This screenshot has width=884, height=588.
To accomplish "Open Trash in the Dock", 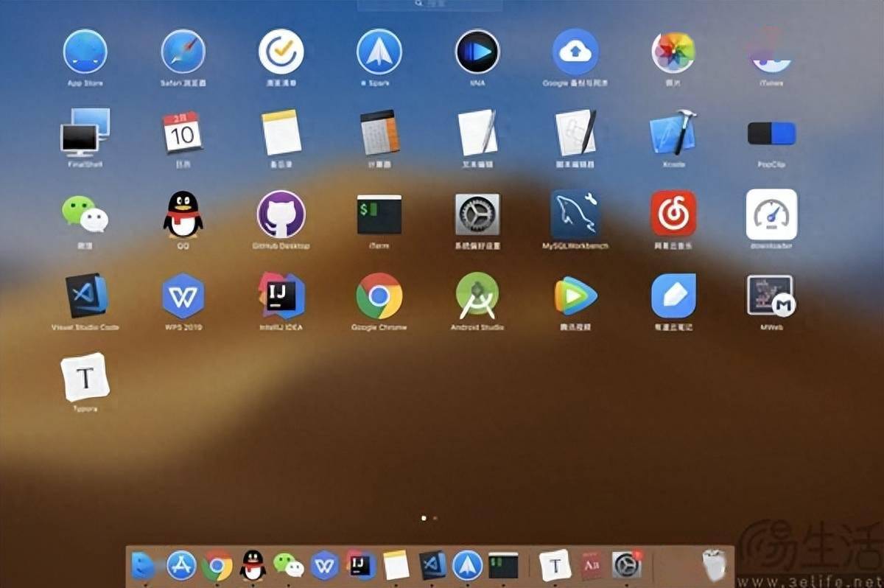I will tap(713, 566).
